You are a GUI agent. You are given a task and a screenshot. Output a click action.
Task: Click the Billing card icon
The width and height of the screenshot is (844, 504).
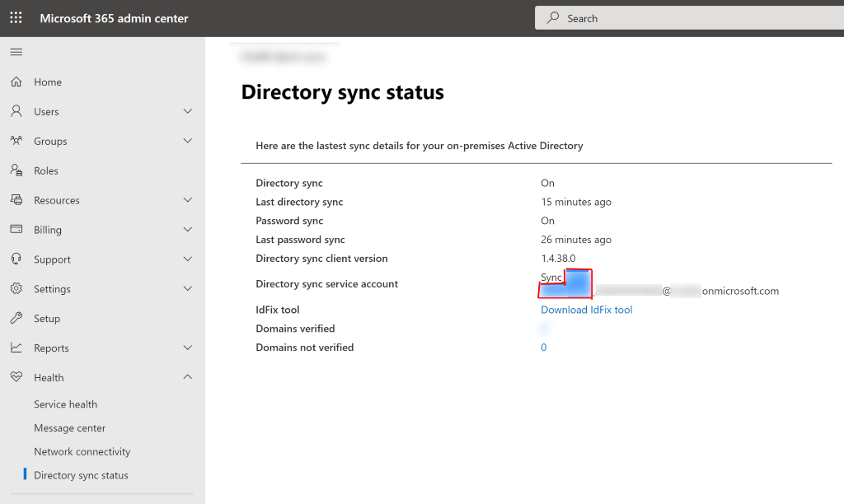click(x=16, y=229)
